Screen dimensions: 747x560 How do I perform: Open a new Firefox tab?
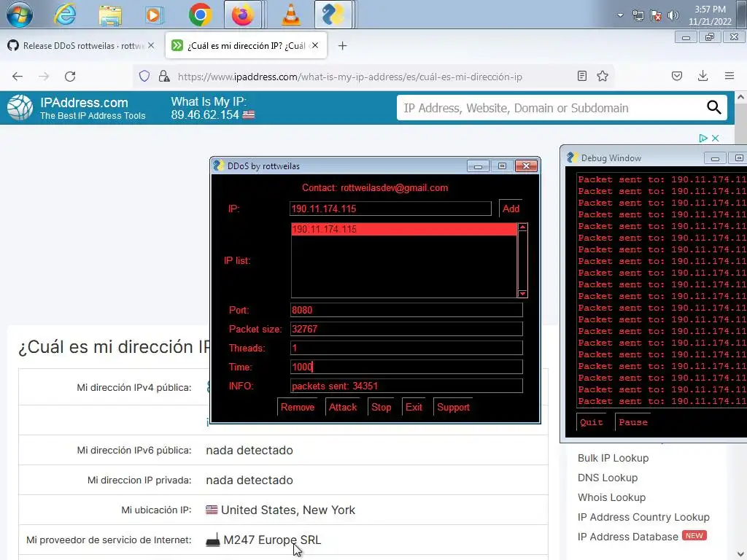pyautogui.click(x=342, y=46)
